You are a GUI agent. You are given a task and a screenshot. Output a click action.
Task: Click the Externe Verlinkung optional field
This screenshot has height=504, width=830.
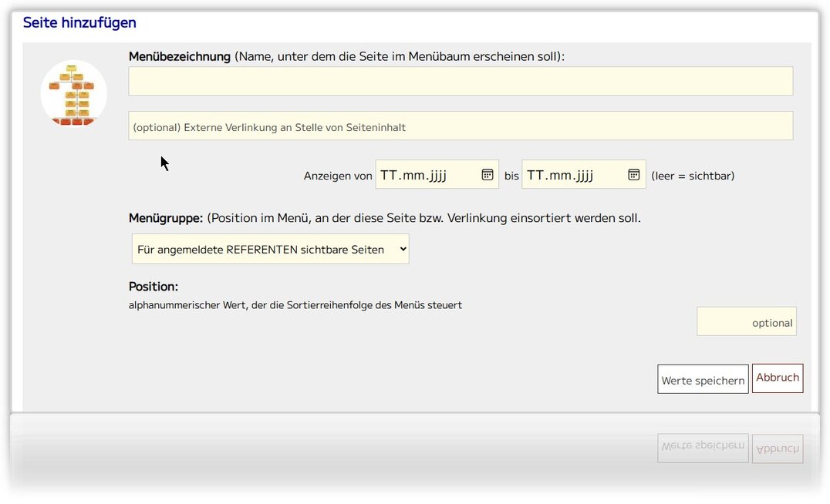461,126
